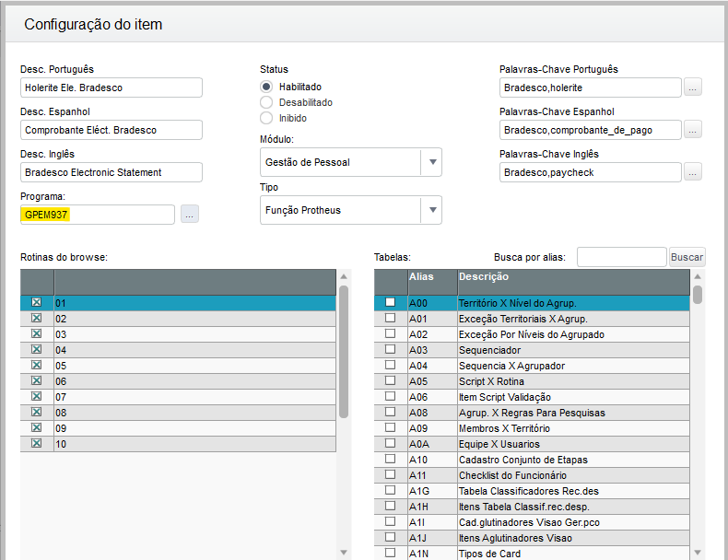Uncheck routine 01 in Rotinas do browse
Screen dimensions: 728x560
point(36,302)
